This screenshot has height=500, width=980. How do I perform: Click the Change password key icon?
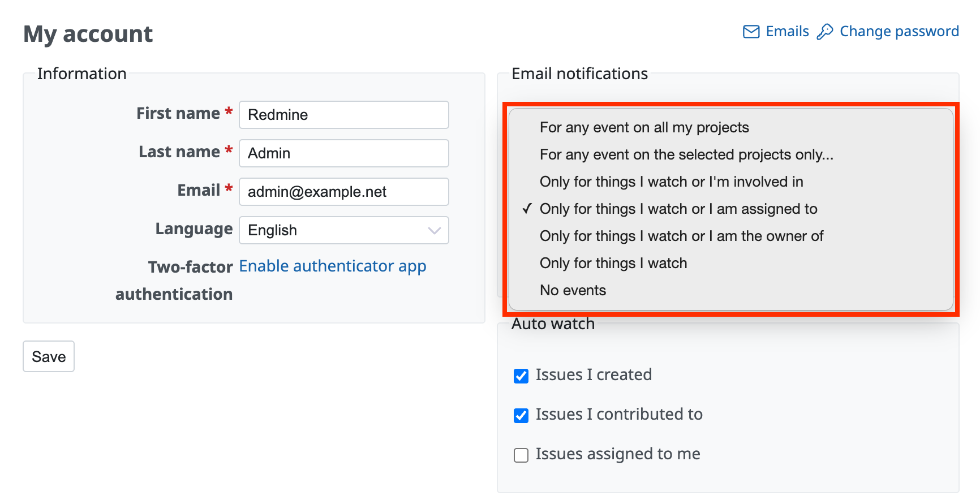coord(825,32)
